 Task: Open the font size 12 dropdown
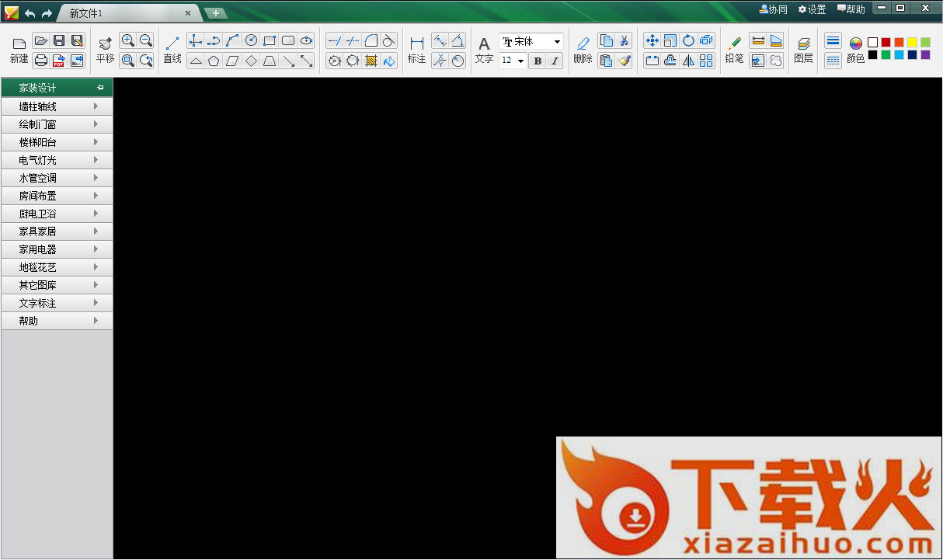pyautogui.click(x=520, y=61)
